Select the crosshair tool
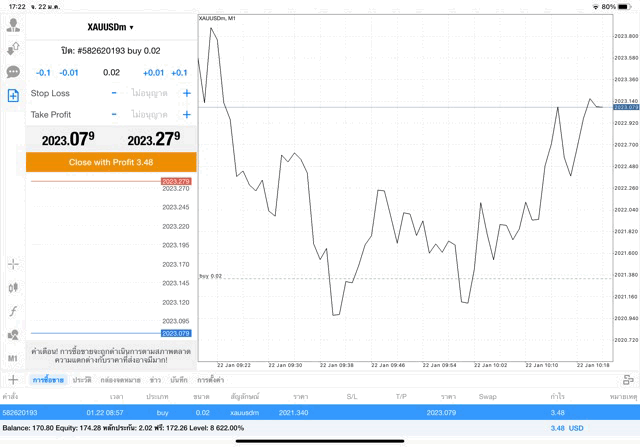Screen dimensions: 640x447 13,264
